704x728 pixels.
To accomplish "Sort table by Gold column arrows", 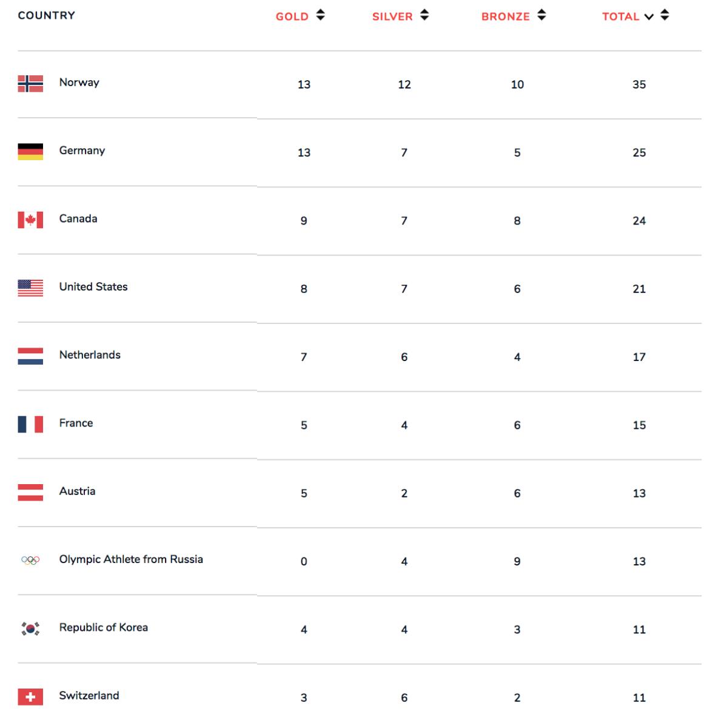I will coord(320,15).
